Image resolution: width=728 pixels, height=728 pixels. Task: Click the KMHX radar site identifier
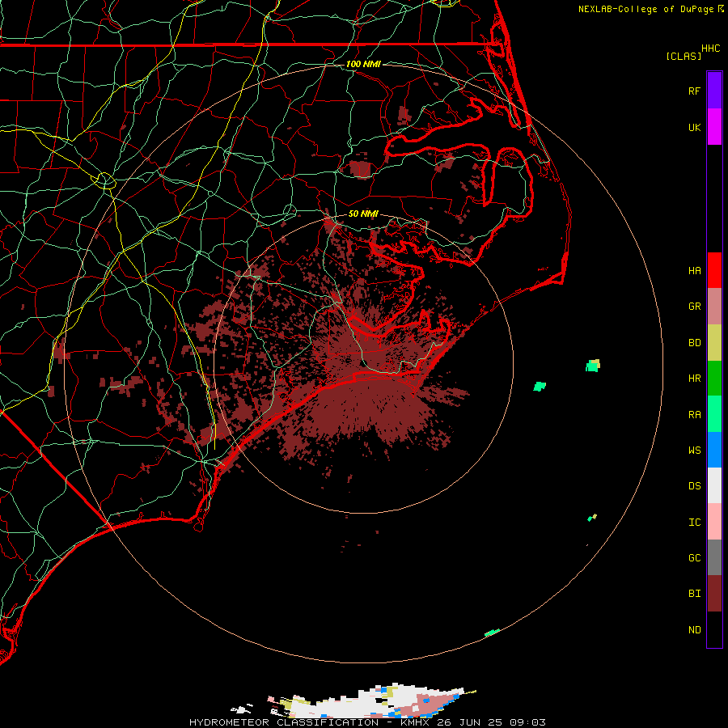(415, 722)
